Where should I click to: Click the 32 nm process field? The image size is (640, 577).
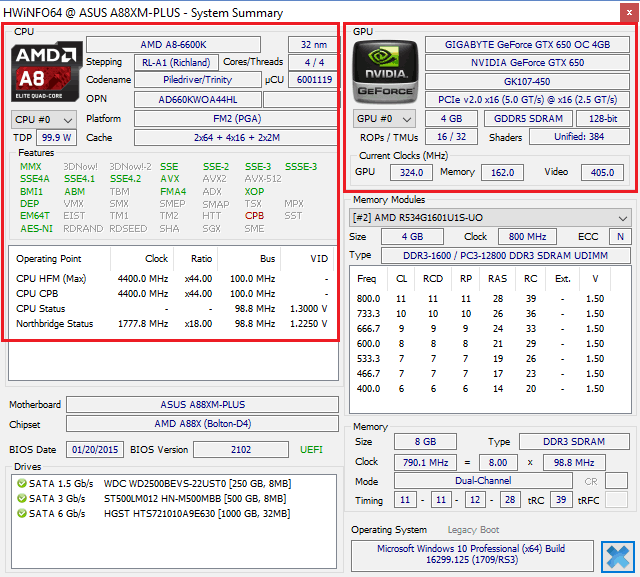[313, 44]
